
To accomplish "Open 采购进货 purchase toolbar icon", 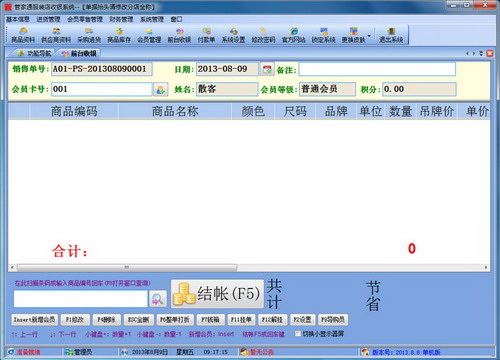I will (x=89, y=35).
